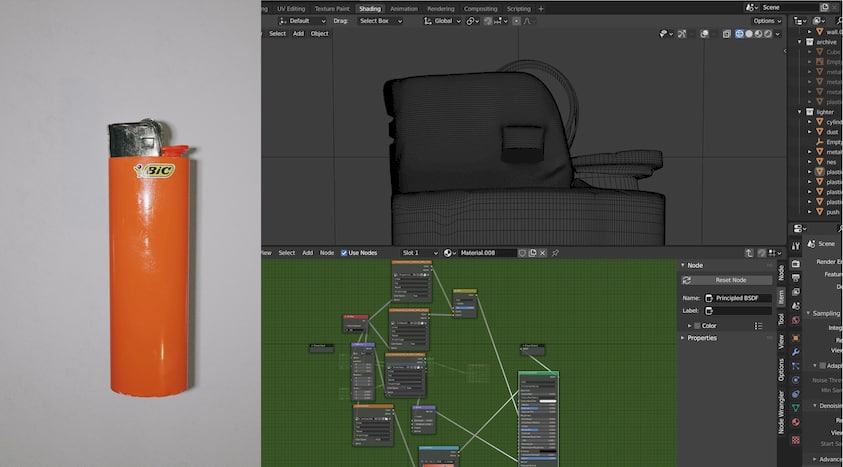Collapse the archive collection in the outliner
Viewport: 843px width, 467px height.
[800, 42]
